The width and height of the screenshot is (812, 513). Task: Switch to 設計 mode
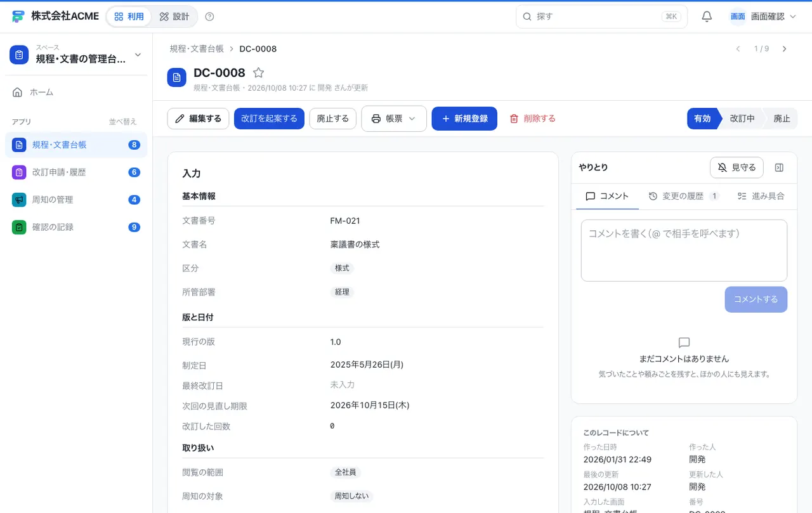click(x=174, y=16)
